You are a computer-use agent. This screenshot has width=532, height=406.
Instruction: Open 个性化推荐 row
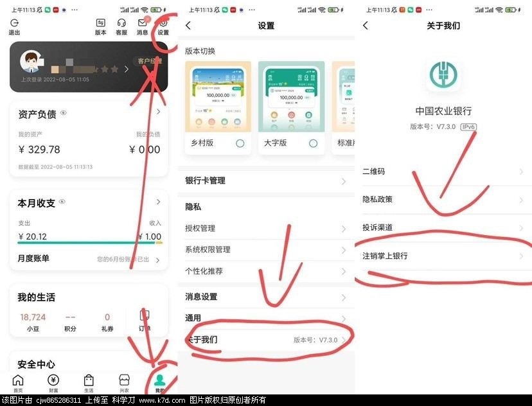coord(267,271)
